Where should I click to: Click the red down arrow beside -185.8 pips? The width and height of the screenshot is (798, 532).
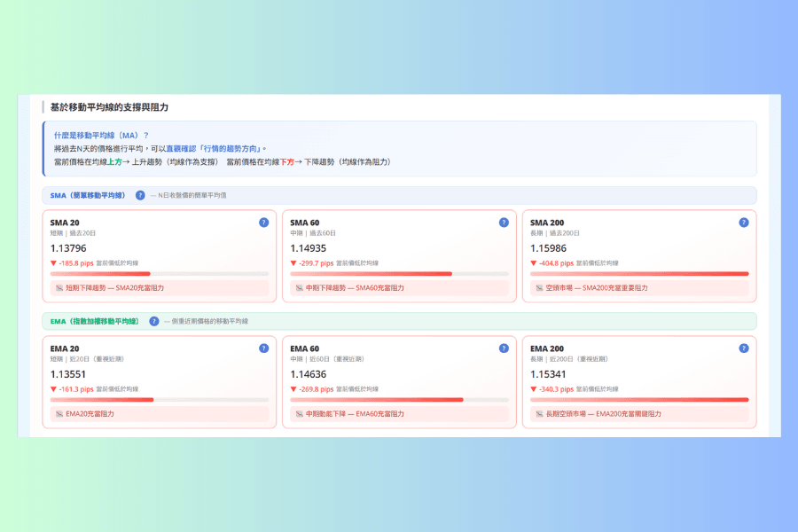pyautogui.click(x=53, y=263)
